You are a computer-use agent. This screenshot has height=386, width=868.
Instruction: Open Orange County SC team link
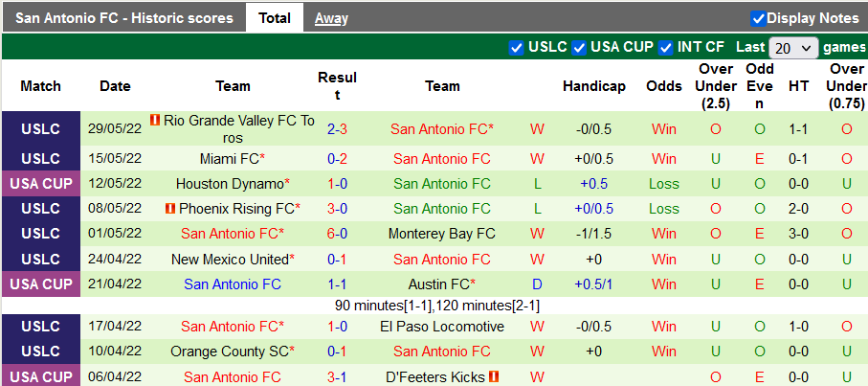(231, 352)
